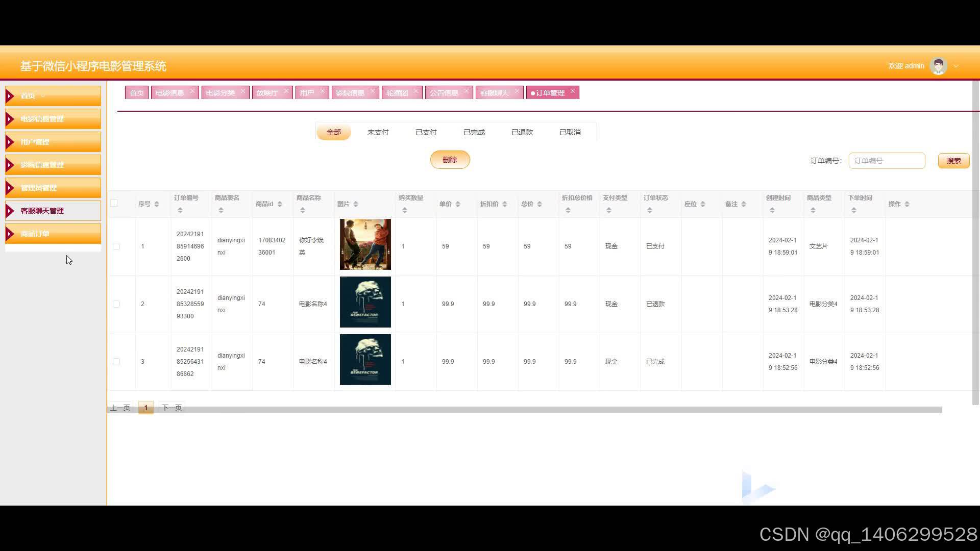Select the checkbox for order row 3
Viewport: 980px width, 551px height.
[x=116, y=362]
